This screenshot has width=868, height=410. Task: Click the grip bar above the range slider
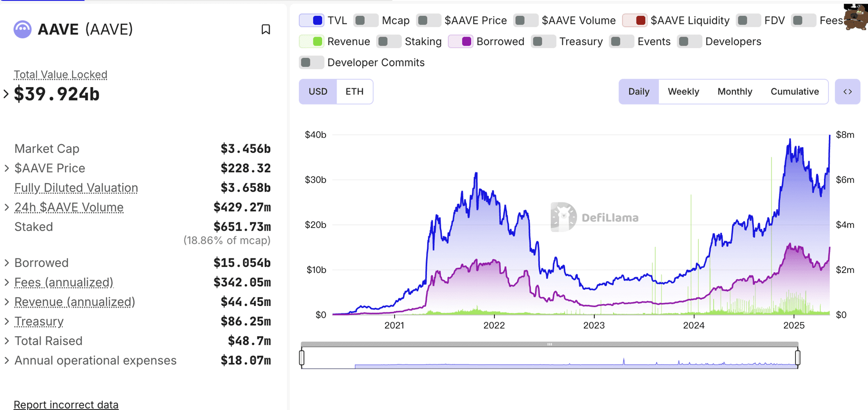pos(549,344)
